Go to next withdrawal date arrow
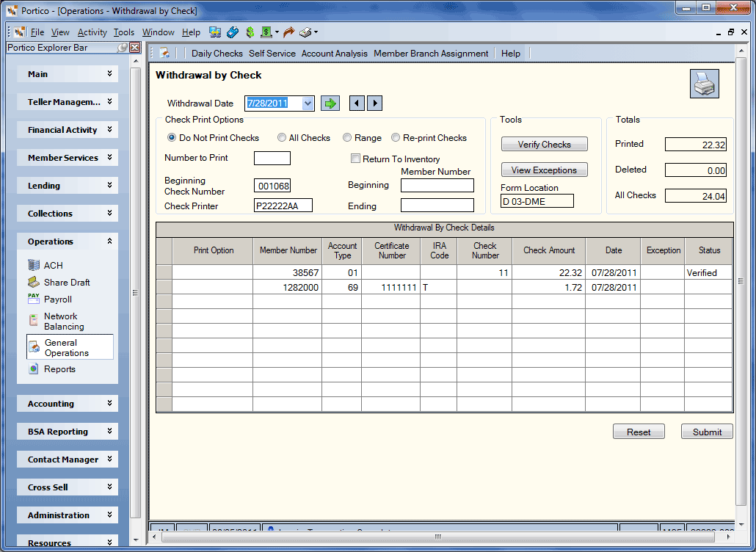This screenshot has height=552, width=756. point(374,103)
